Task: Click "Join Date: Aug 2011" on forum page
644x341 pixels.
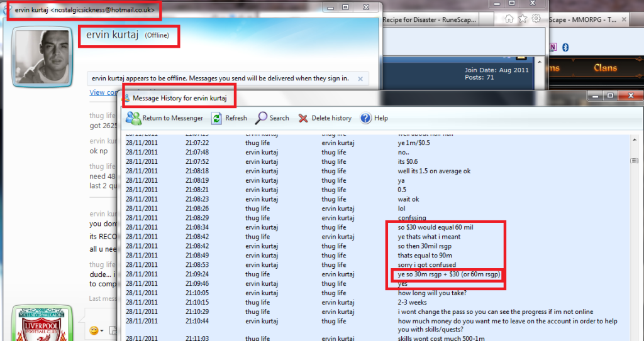Action: tap(497, 70)
